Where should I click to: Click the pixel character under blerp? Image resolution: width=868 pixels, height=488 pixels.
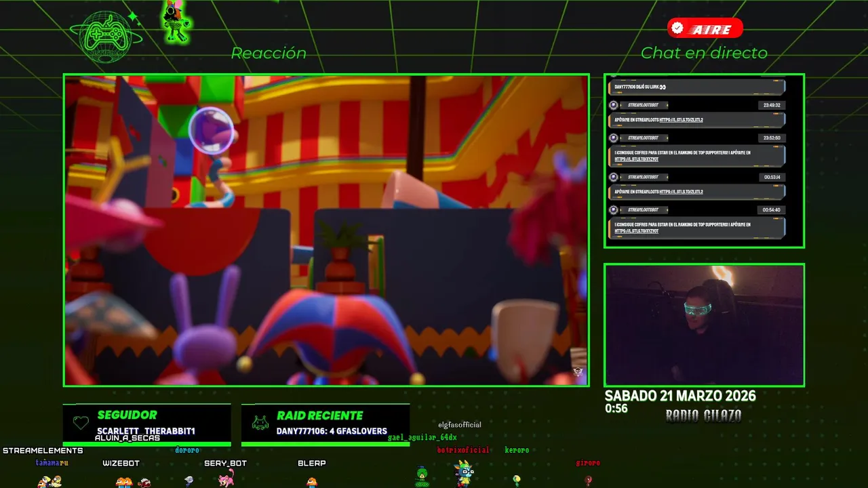pyautogui.click(x=312, y=482)
